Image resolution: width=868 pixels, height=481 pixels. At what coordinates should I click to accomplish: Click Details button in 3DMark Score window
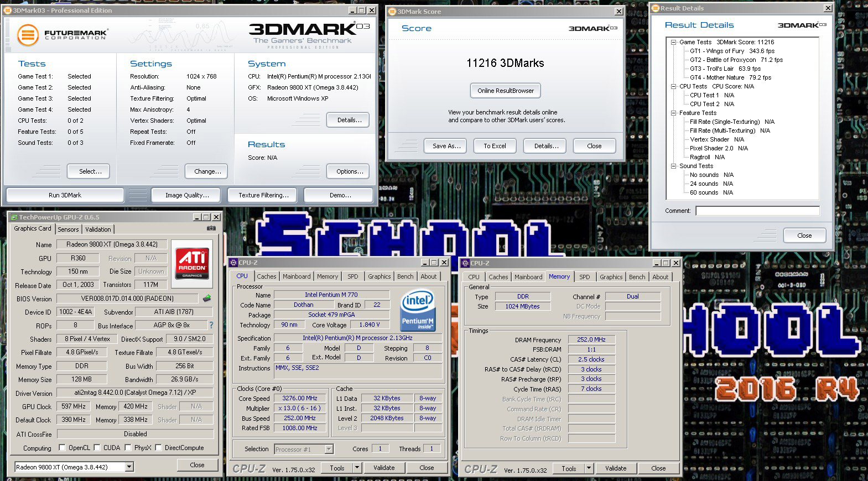click(x=545, y=146)
